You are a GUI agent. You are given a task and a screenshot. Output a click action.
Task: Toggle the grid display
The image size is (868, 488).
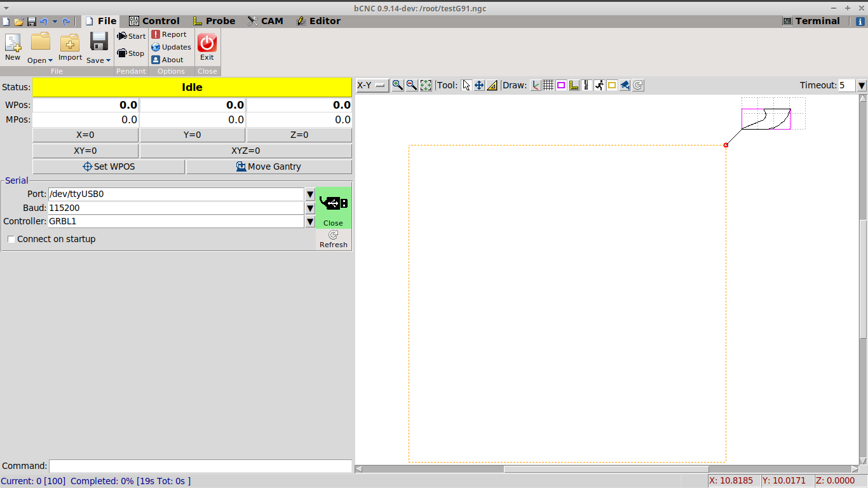point(548,85)
